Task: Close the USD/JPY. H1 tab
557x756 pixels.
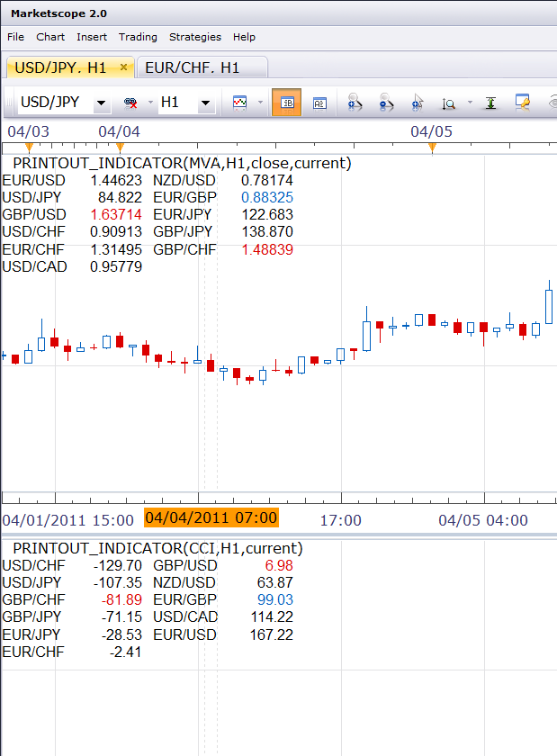Action: pos(123,67)
